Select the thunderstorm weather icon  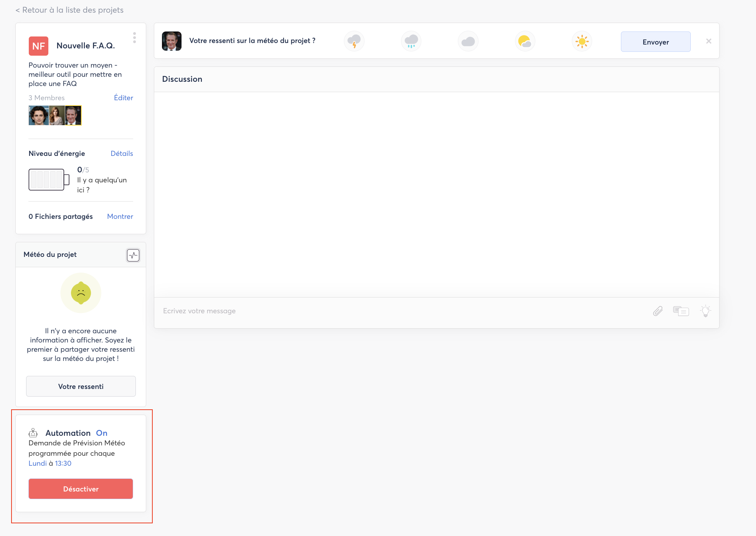354,41
